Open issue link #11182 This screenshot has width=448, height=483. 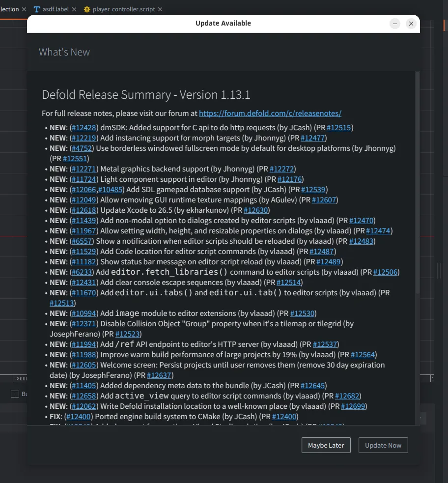pyautogui.click(x=84, y=262)
